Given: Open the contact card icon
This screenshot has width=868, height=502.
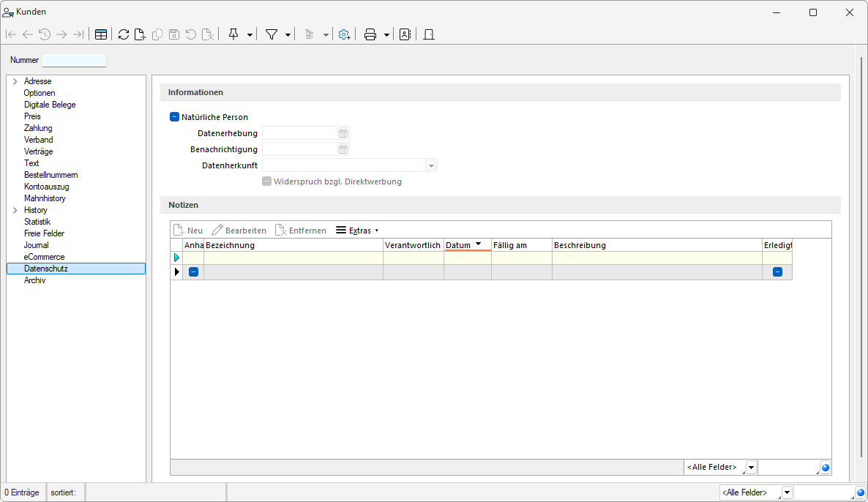Looking at the screenshot, I should [405, 34].
